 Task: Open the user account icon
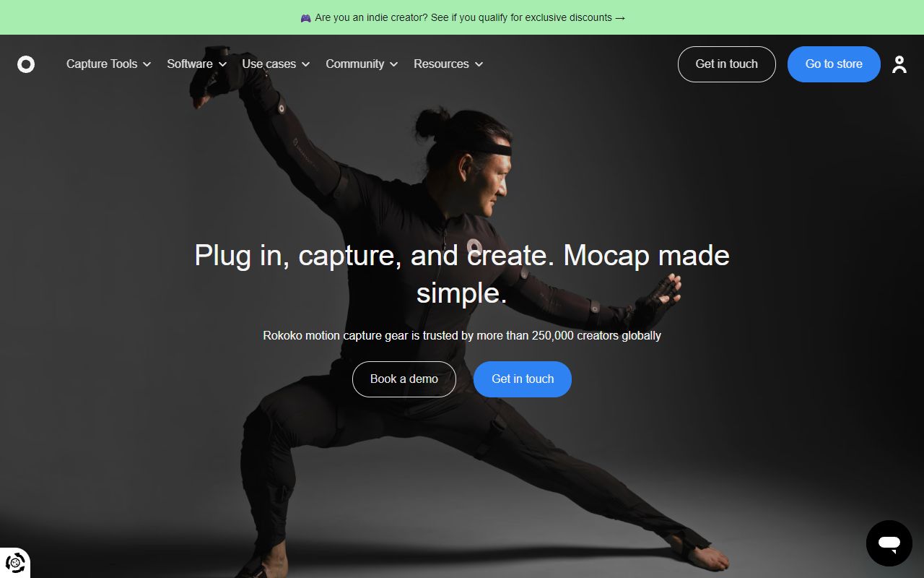[899, 64]
